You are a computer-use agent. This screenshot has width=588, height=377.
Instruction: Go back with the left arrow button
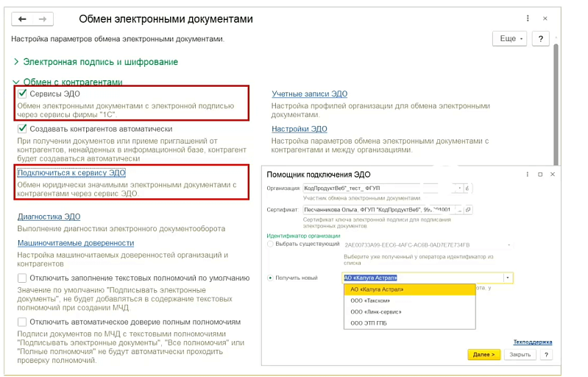pos(22,19)
